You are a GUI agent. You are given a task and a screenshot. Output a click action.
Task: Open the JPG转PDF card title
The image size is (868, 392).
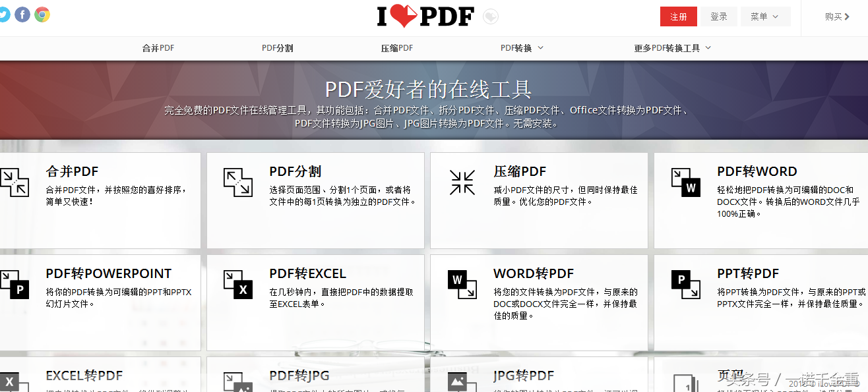[524, 376]
